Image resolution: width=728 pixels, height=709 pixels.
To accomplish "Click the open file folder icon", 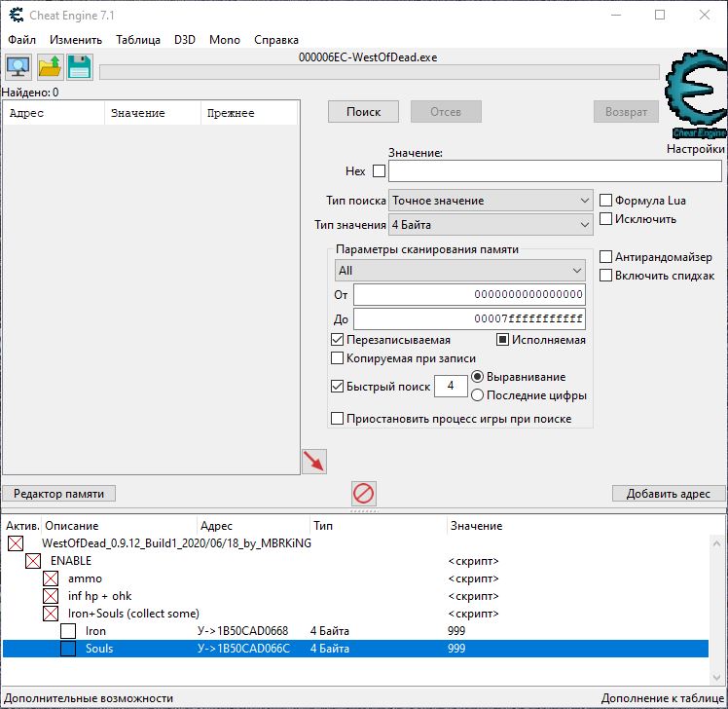I will (x=50, y=67).
